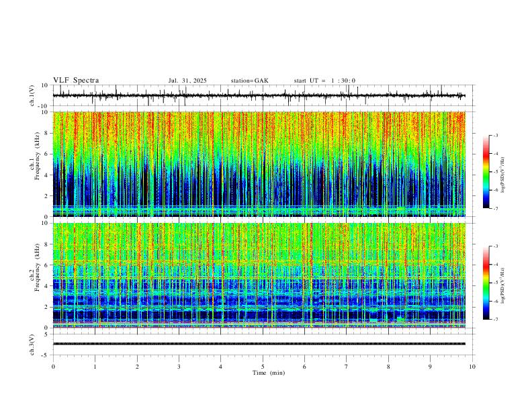
Task: Click the ch.2 "Frequency (kHz)" axis label
Action: coord(37,267)
